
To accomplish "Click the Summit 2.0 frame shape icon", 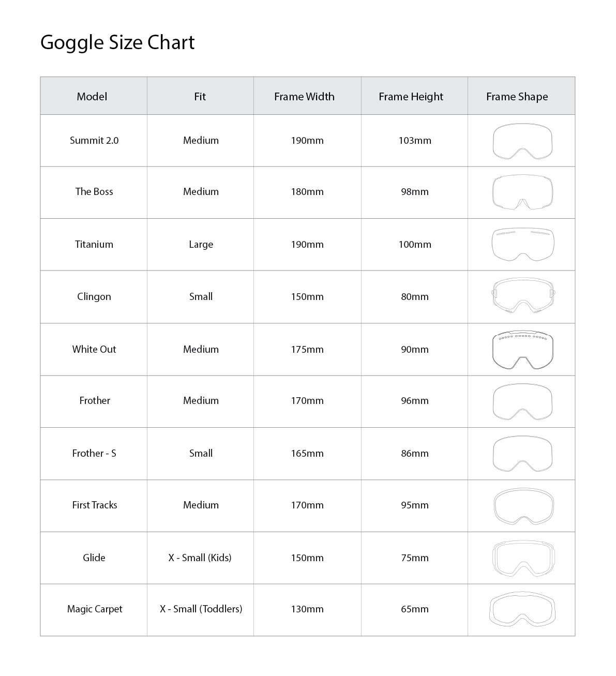I will [522, 141].
